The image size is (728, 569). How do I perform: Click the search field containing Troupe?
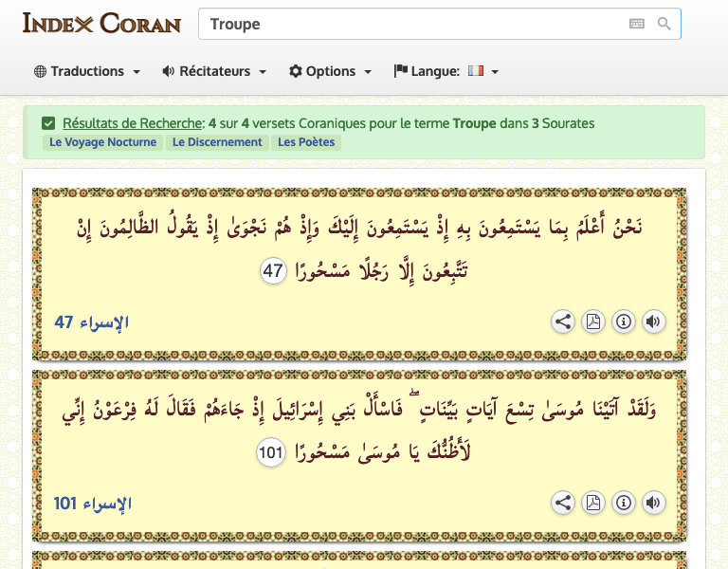(x=408, y=24)
